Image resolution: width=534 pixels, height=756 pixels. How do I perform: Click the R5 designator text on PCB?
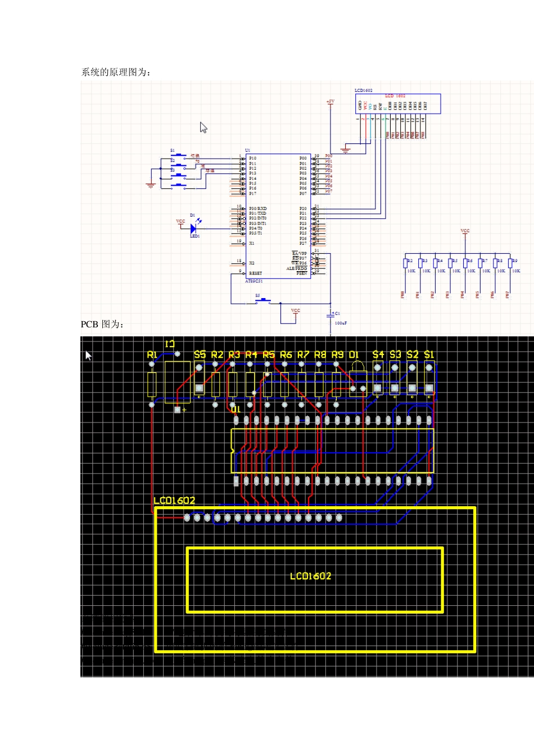click(x=269, y=354)
